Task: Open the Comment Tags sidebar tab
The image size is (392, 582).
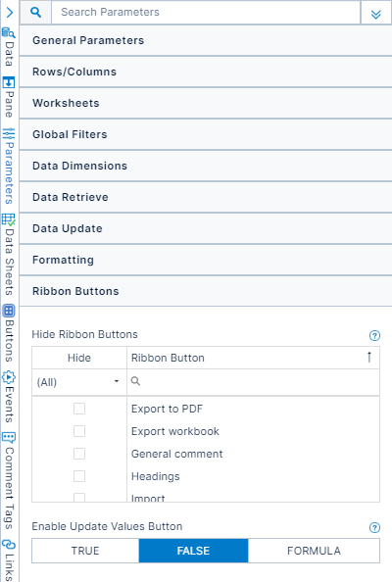Action: 9,481
